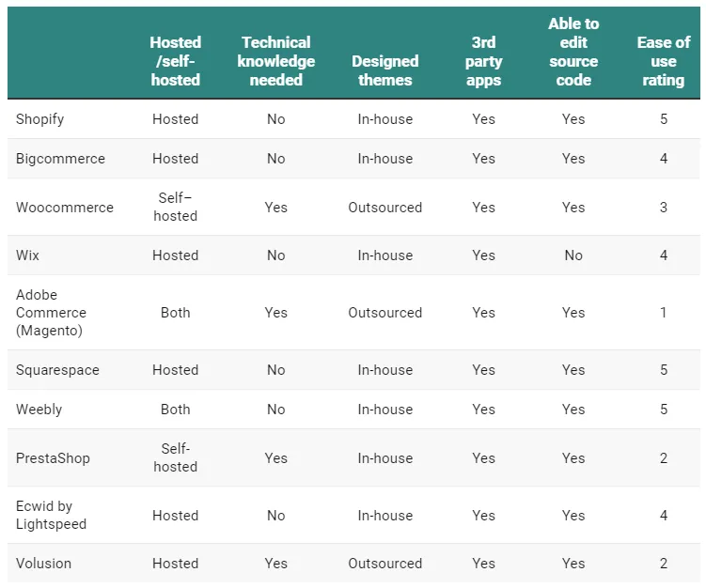
Task: Select the PrestaShop platform name
Action: click(53, 458)
